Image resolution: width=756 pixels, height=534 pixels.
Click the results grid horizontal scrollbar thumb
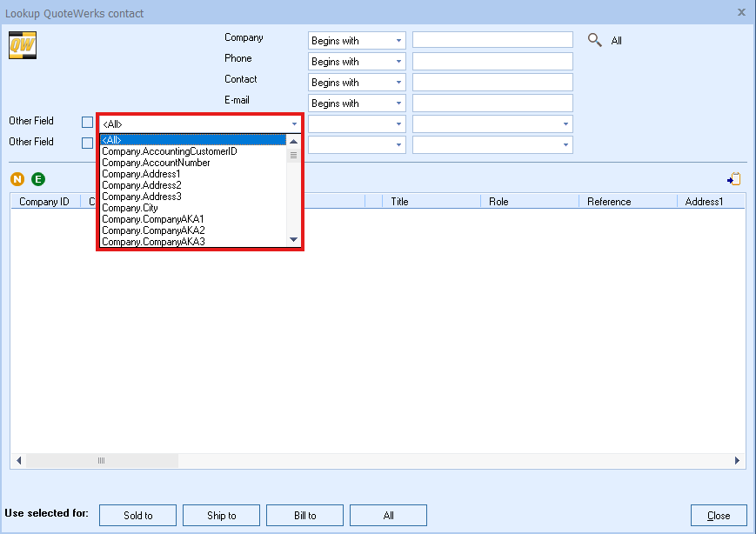click(102, 460)
